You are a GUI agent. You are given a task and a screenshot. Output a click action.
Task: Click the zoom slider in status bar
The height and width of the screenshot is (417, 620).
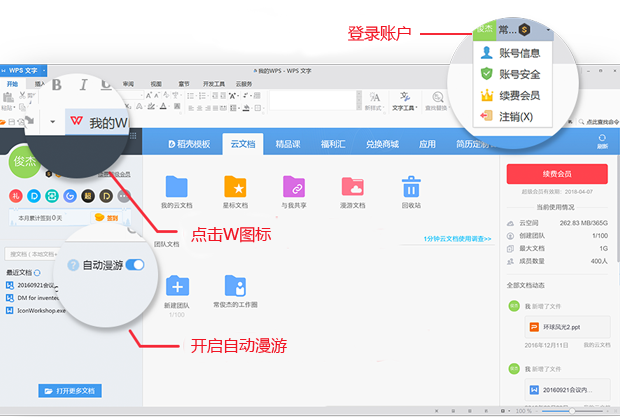click(570, 411)
